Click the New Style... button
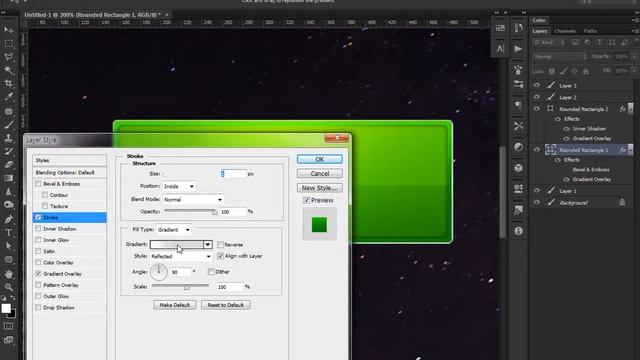This screenshot has width=640, height=360. click(320, 188)
